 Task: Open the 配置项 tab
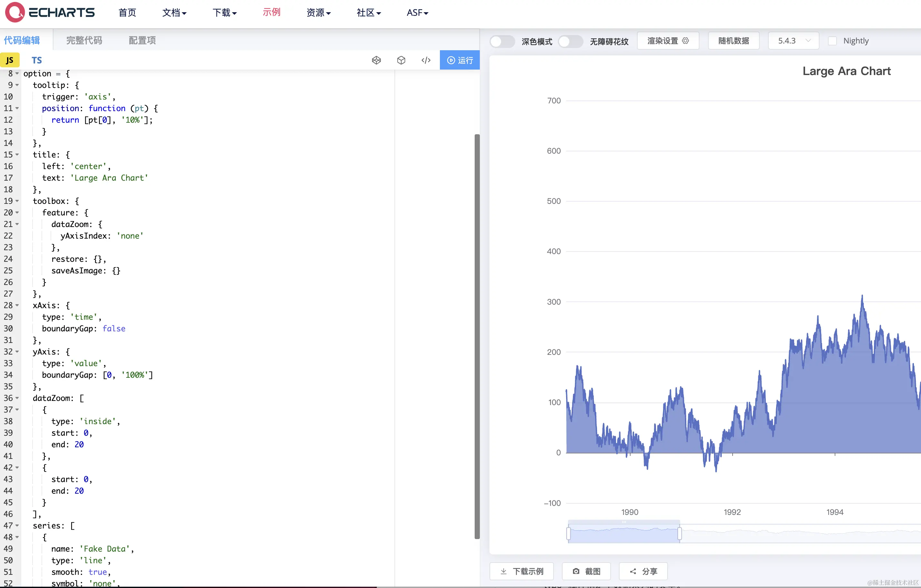click(142, 40)
